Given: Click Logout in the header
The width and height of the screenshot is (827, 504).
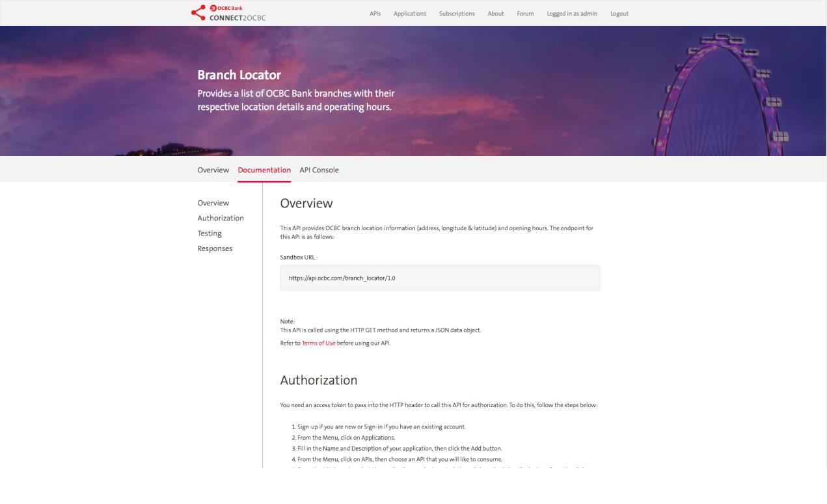Looking at the screenshot, I should [619, 14].
